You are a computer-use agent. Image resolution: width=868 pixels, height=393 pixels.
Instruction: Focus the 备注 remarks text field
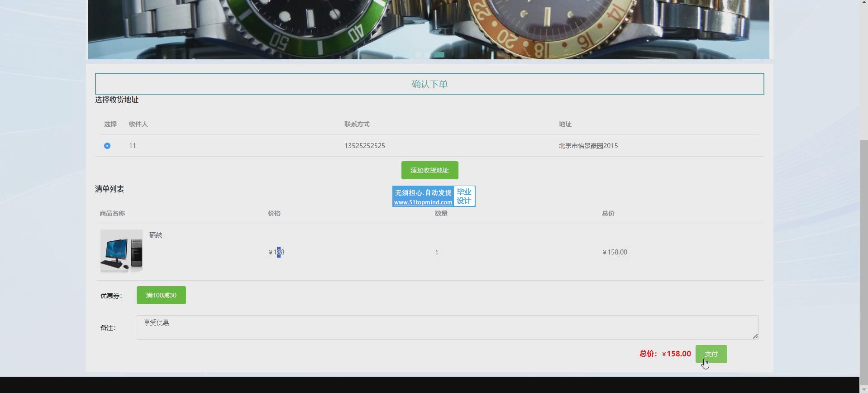448,327
